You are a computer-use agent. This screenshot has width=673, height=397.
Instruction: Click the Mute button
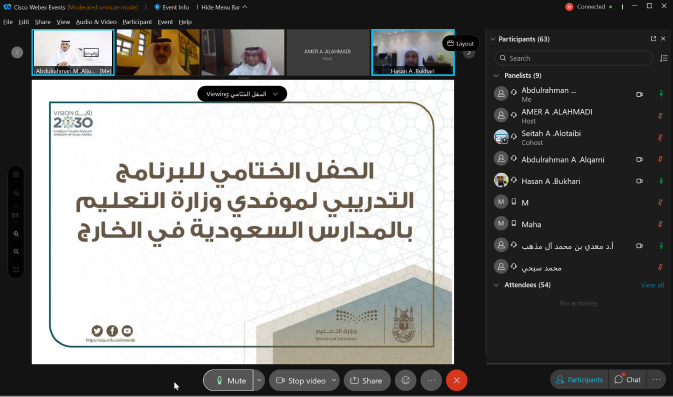(228, 380)
